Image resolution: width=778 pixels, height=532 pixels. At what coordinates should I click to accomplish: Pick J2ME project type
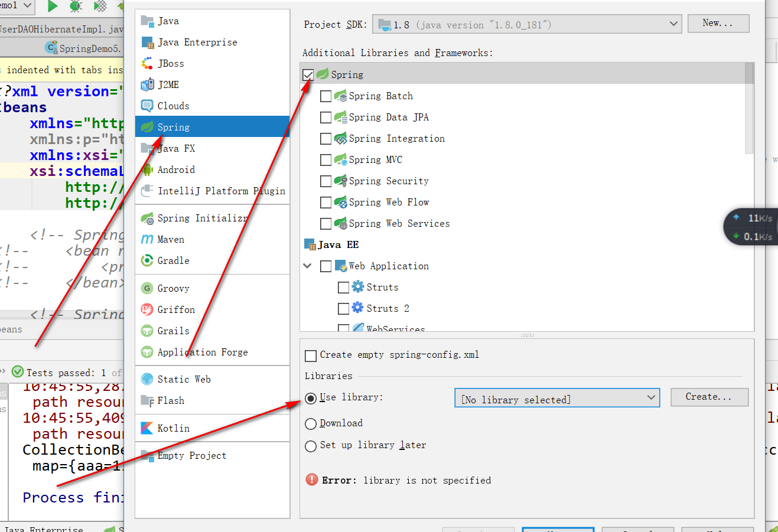coord(213,85)
